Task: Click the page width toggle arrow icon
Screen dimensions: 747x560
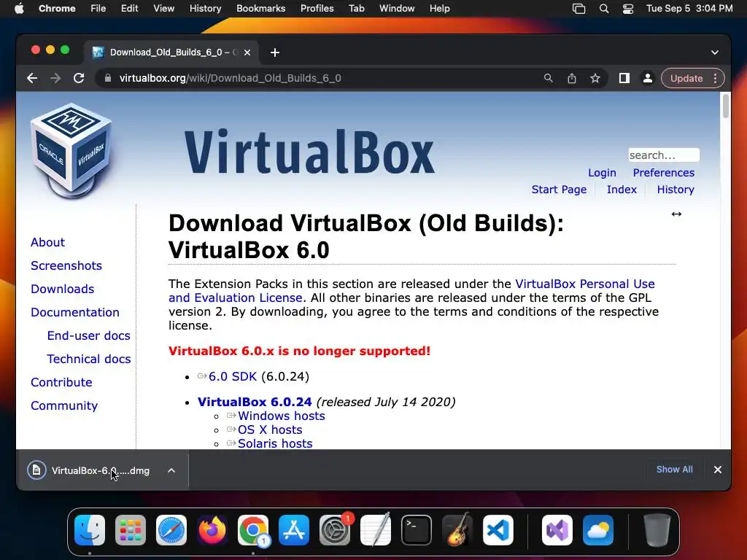Action: click(676, 214)
